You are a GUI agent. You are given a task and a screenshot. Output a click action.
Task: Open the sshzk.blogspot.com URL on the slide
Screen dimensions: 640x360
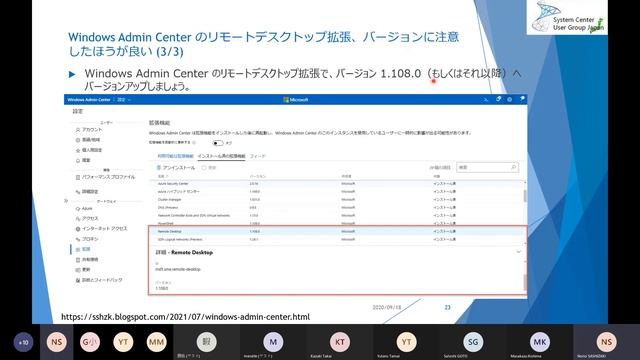(x=185, y=317)
